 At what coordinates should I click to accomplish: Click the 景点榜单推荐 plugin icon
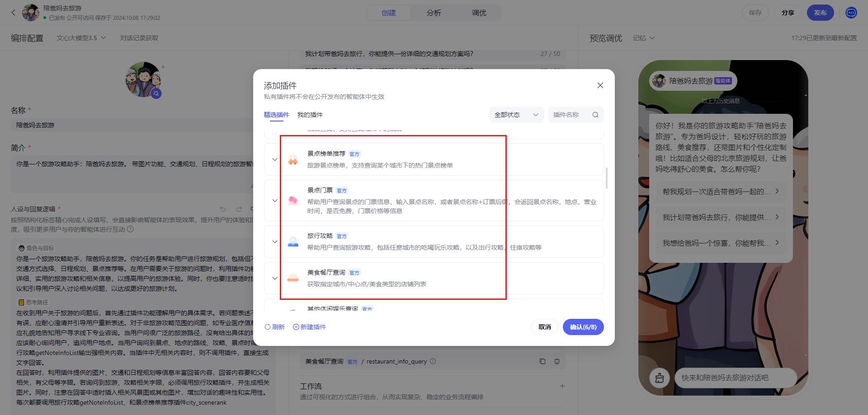pos(293,159)
